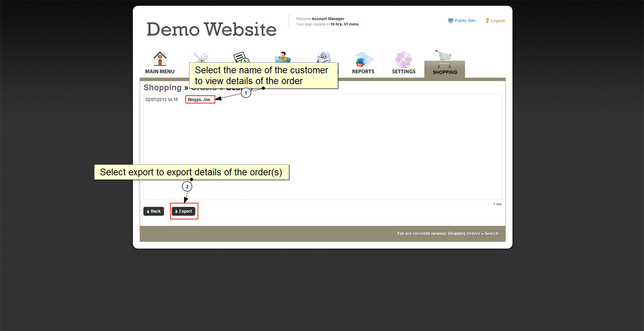Click the Shopping breadcrumb heading
This screenshot has width=644, height=331.
click(162, 87)
